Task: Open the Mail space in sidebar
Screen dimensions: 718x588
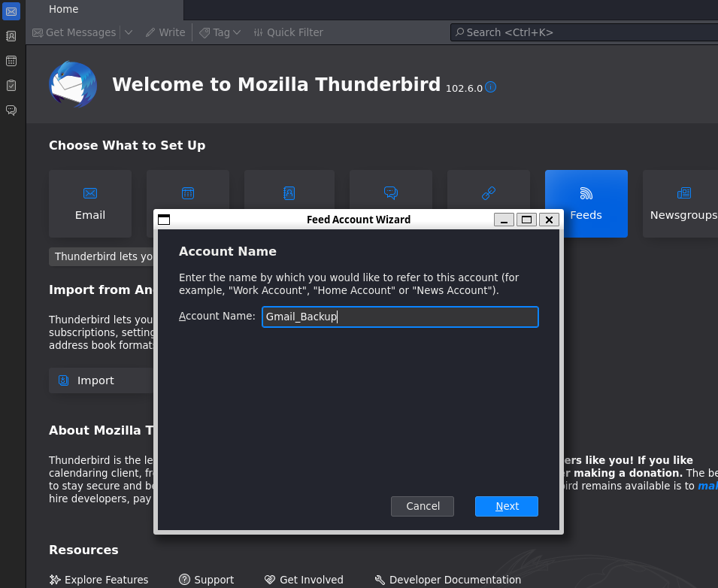Action: click(11, 11)
